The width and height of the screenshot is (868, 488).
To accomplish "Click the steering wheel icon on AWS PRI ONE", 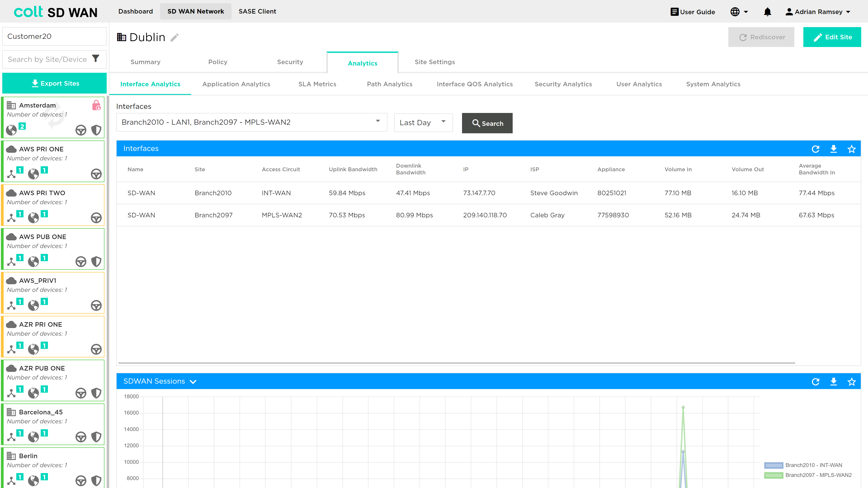I will coord(96,174).
